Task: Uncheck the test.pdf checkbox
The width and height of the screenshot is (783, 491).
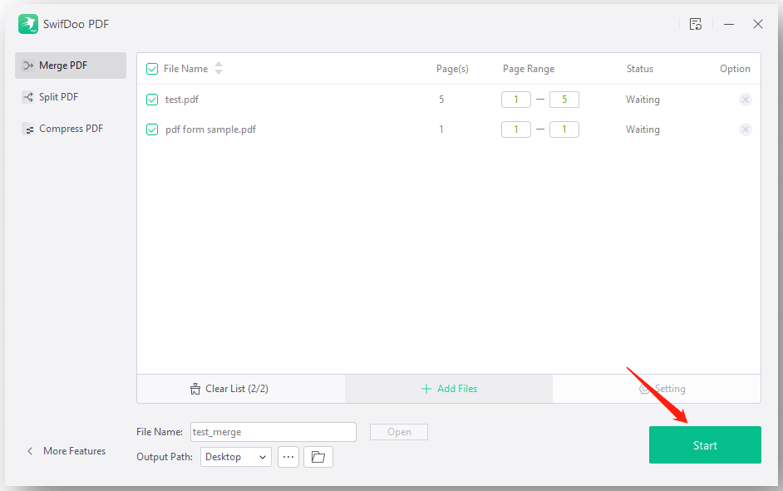Action: click(x=152, y=99)
